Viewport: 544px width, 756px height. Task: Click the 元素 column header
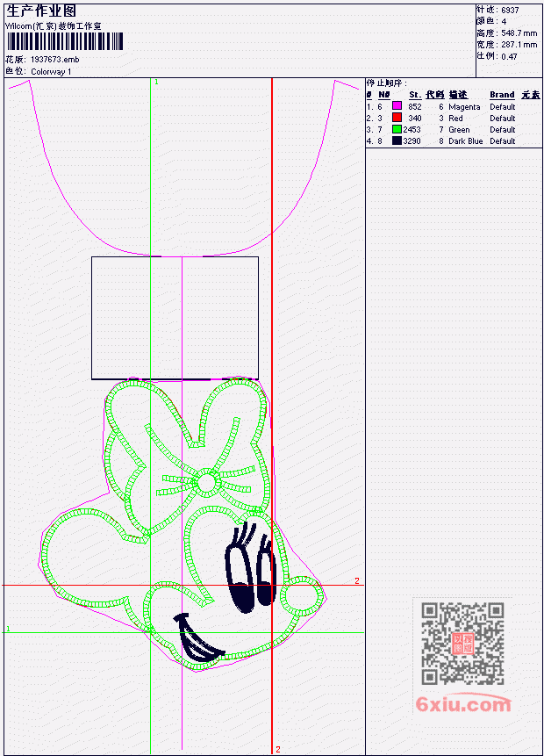[531, 95]
